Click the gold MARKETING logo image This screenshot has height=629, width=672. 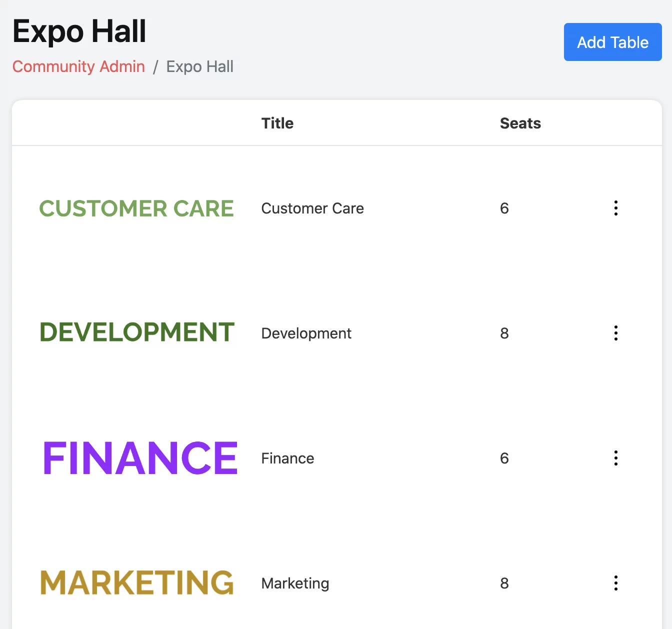tap(137, 583)
